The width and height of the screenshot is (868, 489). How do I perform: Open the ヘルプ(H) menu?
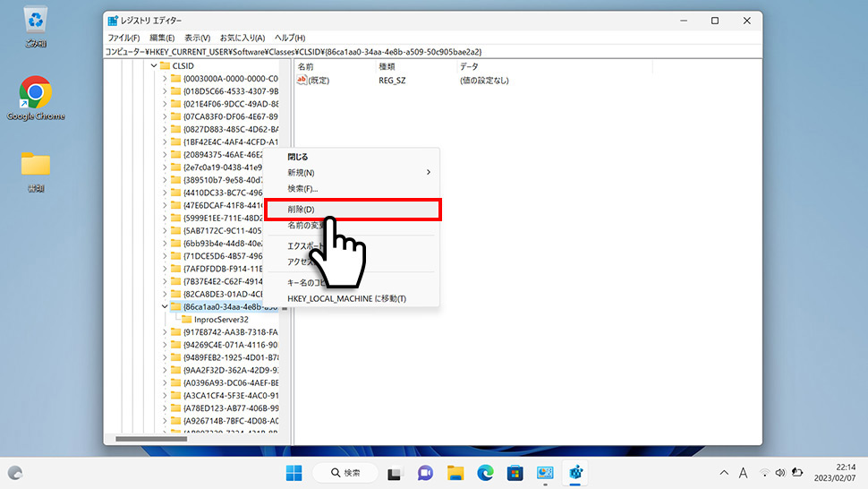click(x=290, y=38)
